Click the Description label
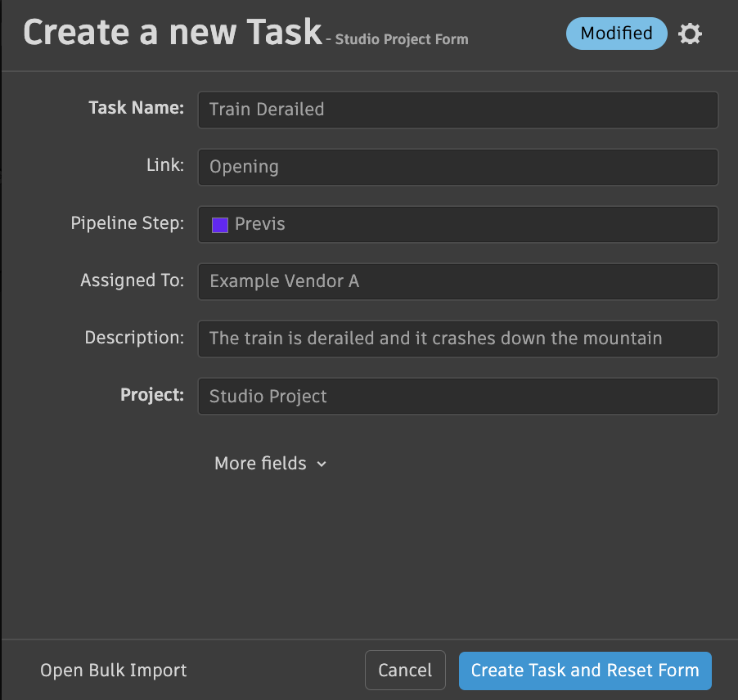Screen dimensions: 738x700 pos(134,338)
